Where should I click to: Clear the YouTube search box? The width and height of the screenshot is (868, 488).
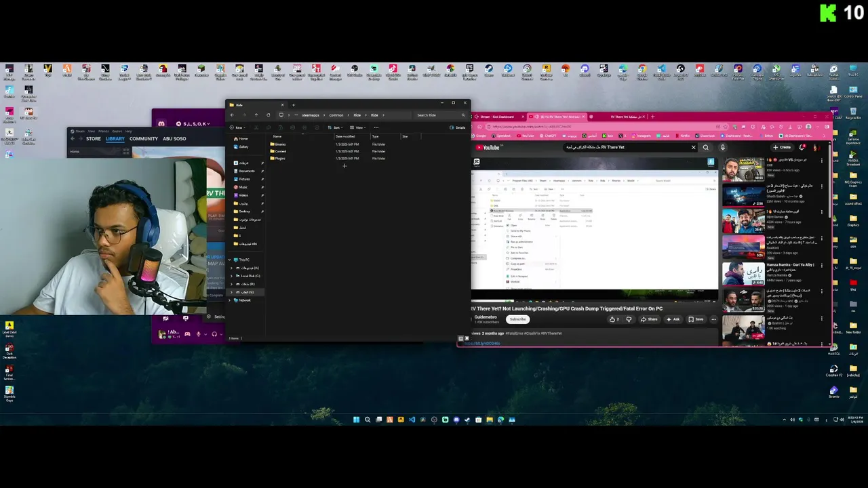pyautogui.click(x=694, y=147)
